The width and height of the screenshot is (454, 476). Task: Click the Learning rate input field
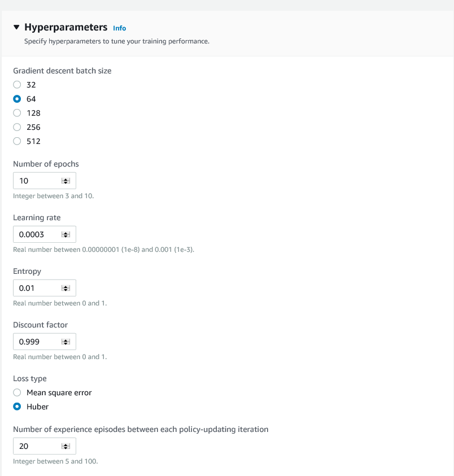(x=37, y=234)
